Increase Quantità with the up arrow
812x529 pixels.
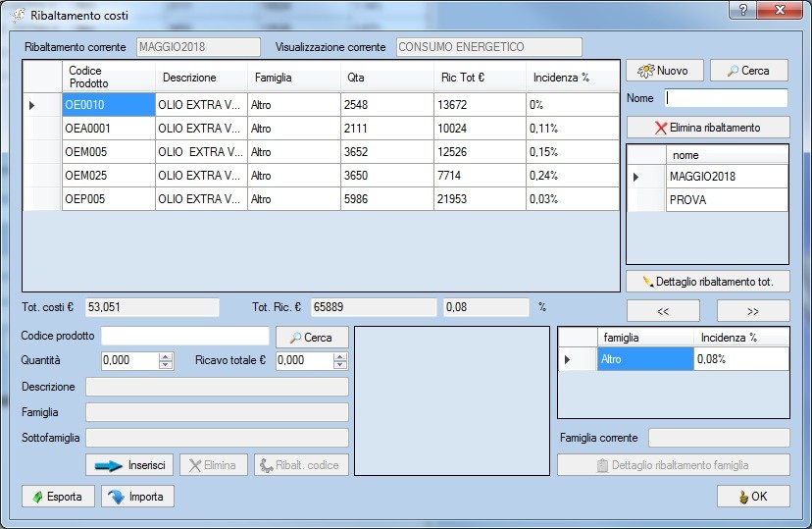click(166, 356)
